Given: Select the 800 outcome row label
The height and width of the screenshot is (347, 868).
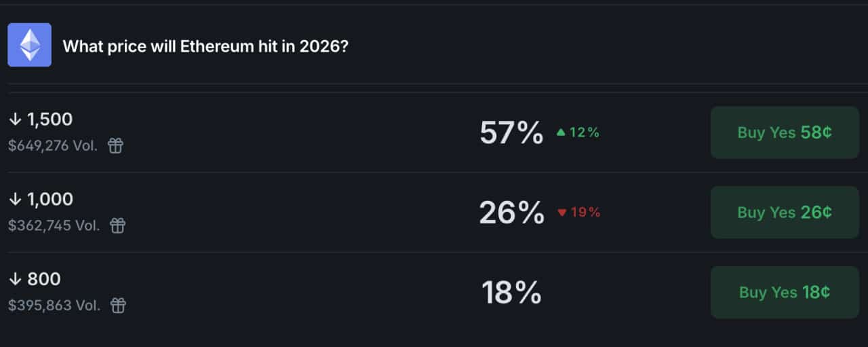Looking at the screenshot, I should pos(44,279).
